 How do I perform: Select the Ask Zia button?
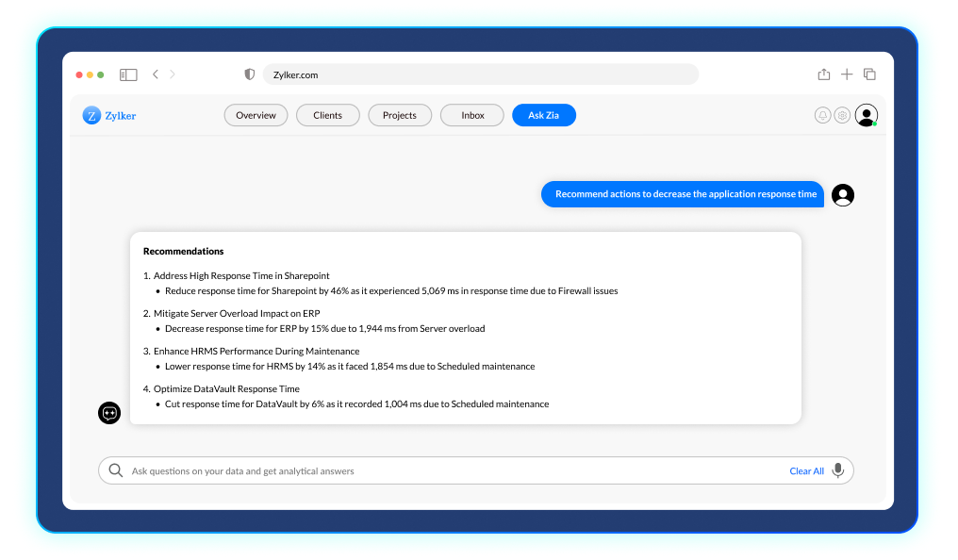point(543,114)
